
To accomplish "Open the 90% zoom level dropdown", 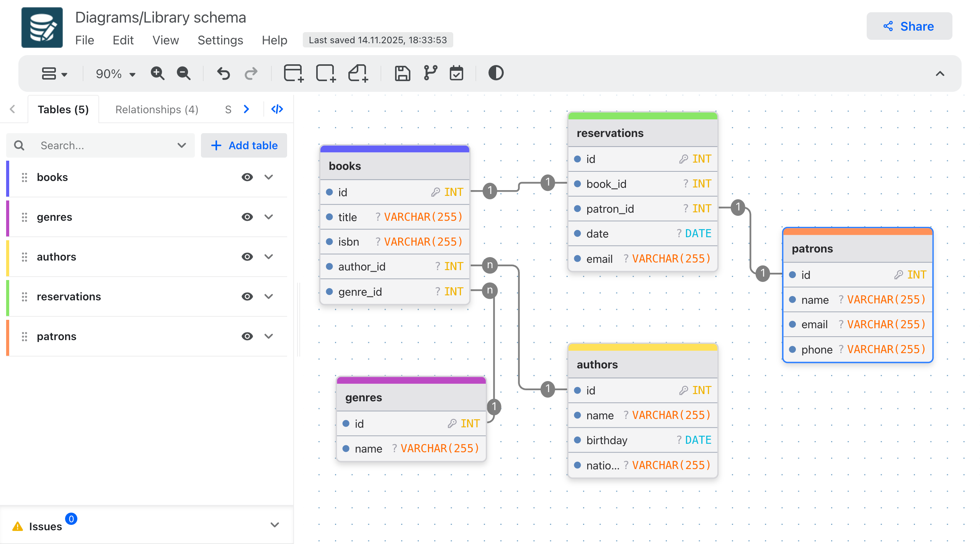I will (x=115, y=74).
